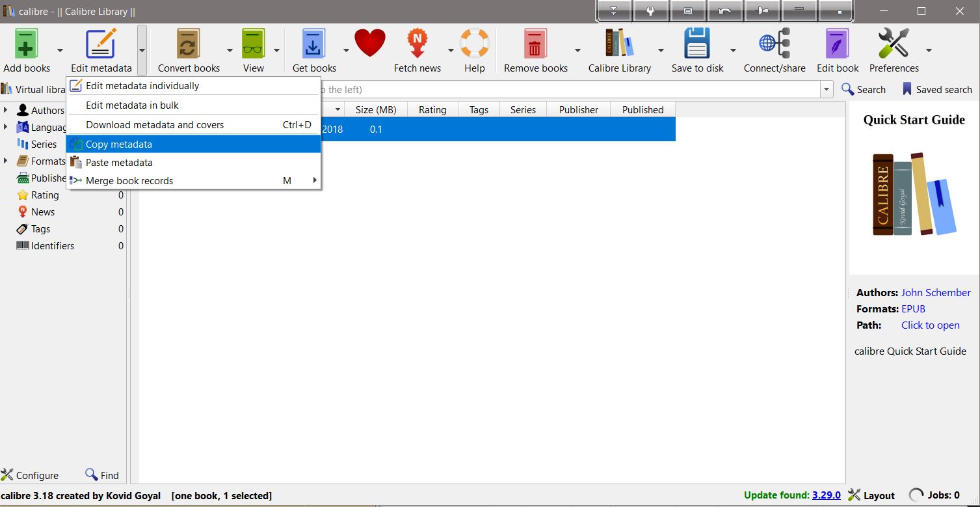Image resolution: width=980 pixels, height=507 pixels.
Task: Click the John Schember author link
Action: [x=936, y=293]
